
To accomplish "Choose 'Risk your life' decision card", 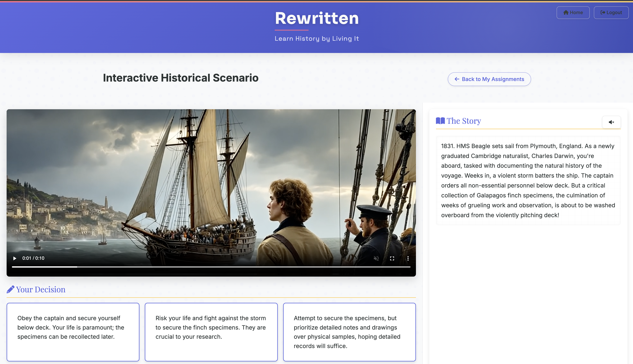I will click(x=211, y=332).
